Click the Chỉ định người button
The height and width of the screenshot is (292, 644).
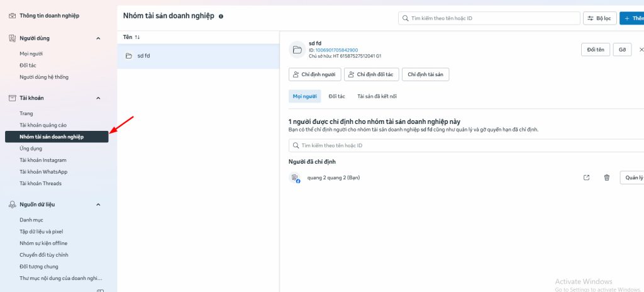(x=314, y=74)
